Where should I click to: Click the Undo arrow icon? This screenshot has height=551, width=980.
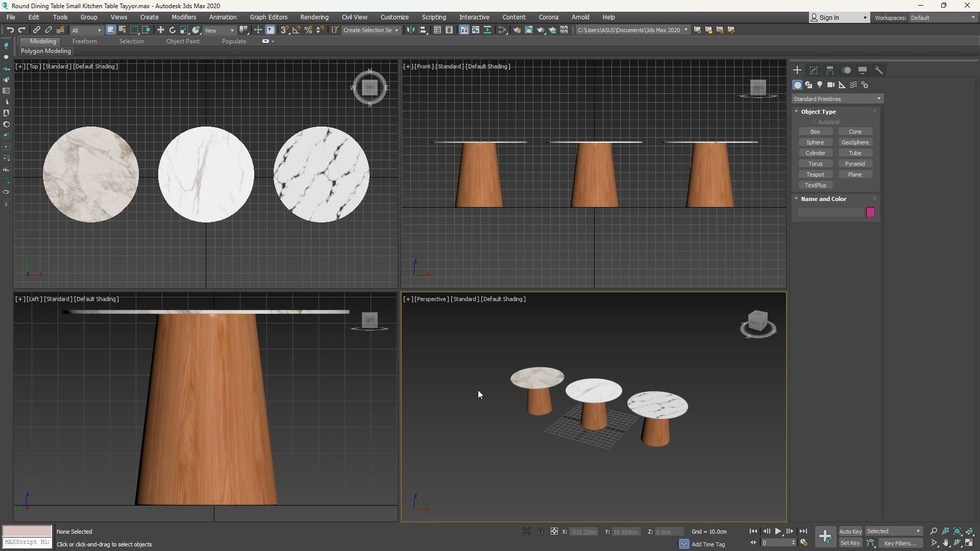click(x=10, y=30)
